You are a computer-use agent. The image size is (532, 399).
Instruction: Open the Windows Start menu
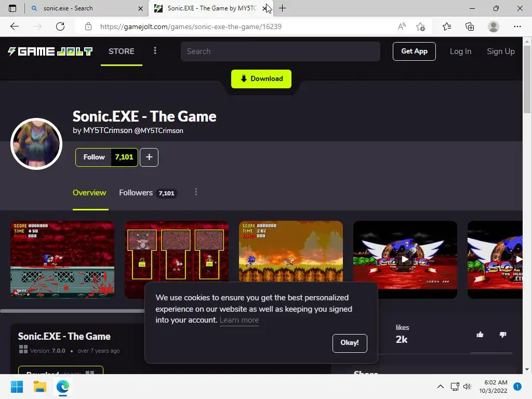point(17,387)
